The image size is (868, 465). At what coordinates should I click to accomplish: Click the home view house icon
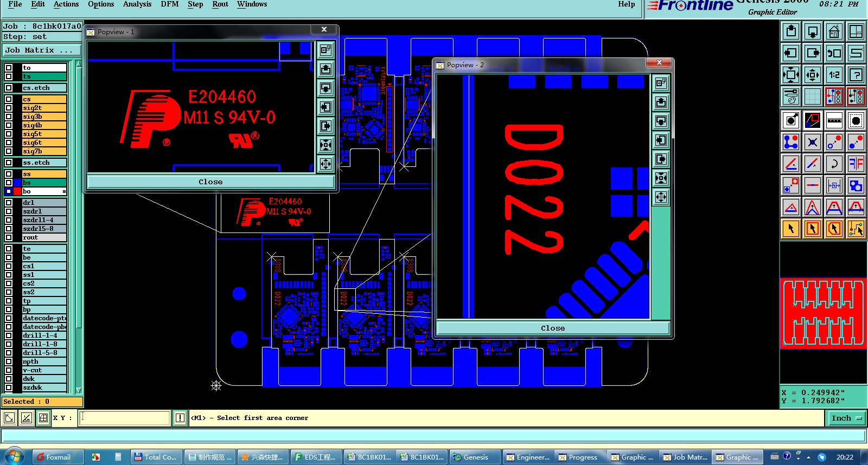(x=834, y=31)
